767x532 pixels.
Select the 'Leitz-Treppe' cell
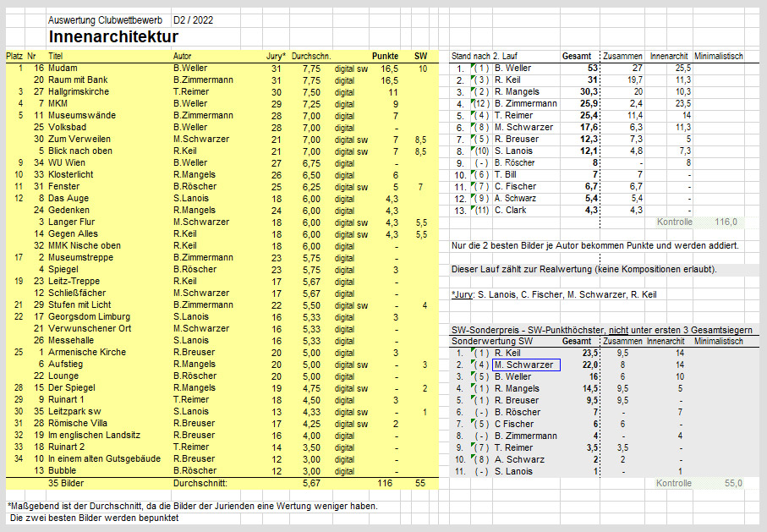(x=74, y=281)
